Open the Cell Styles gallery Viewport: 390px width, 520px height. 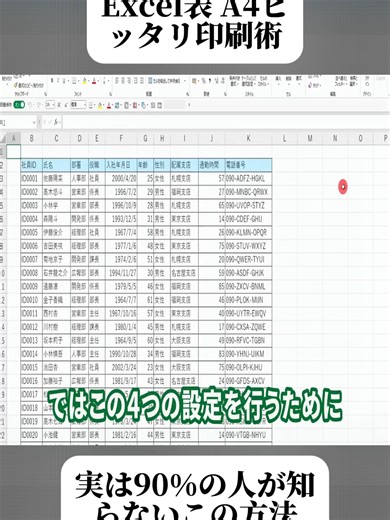click(x=263, y=81)
